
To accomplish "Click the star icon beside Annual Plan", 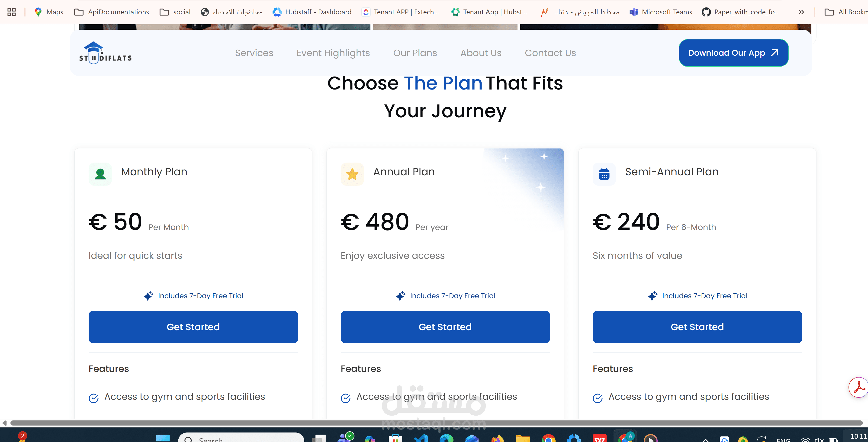I will coord(352,174).
